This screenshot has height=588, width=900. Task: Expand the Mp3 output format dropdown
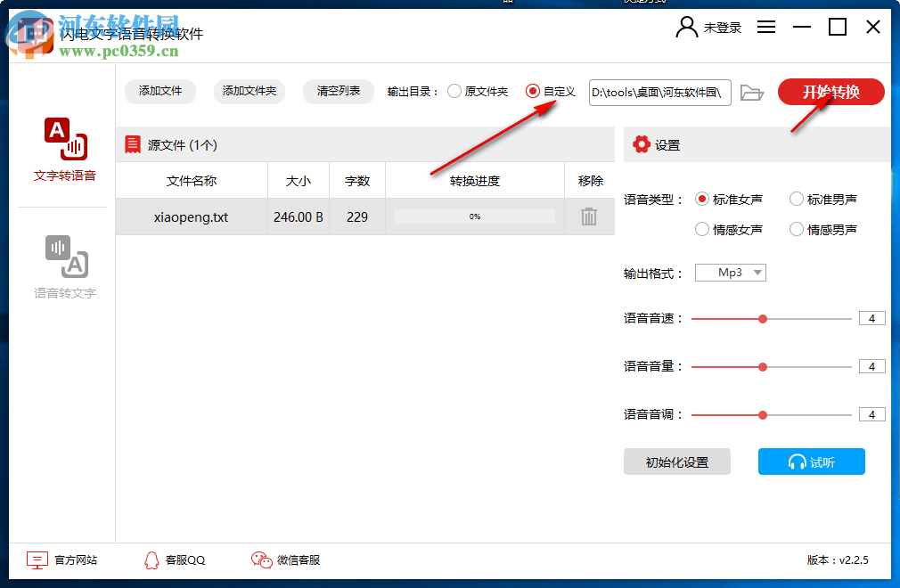pos(731,273)
